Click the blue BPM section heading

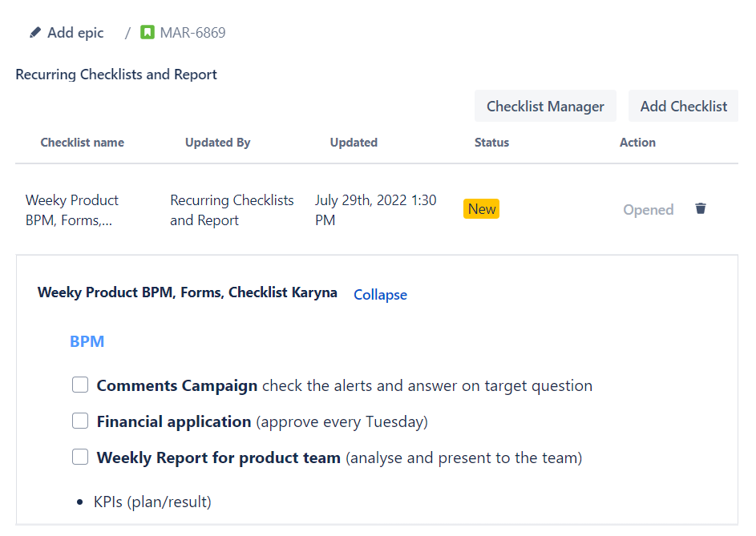point(87,341)
